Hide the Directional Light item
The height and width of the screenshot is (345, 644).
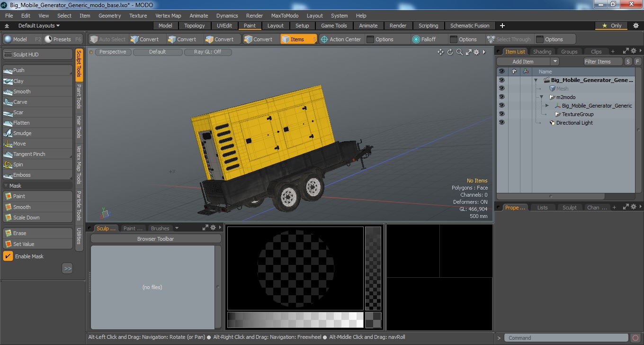(x=501, y=123)
